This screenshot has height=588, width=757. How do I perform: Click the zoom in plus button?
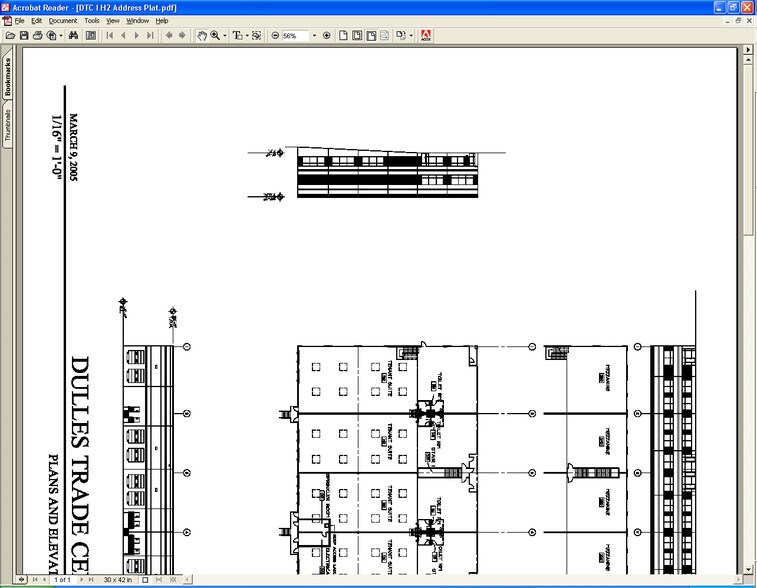(326, 35)
